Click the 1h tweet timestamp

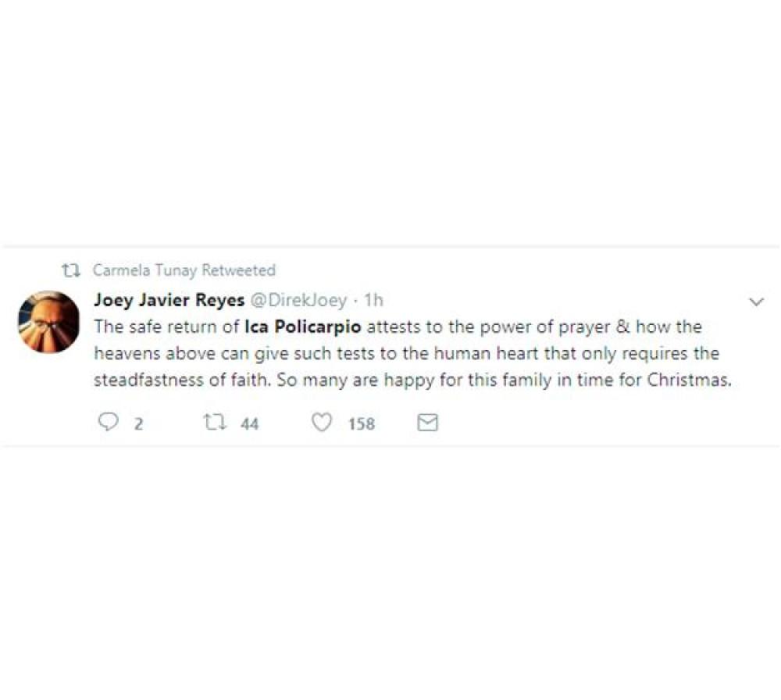point(373,300)
